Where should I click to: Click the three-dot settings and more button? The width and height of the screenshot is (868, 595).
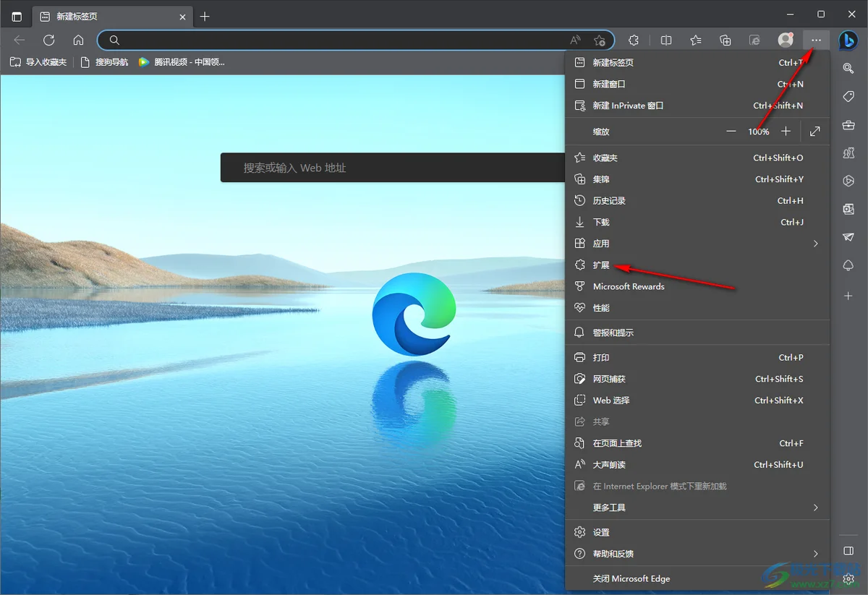pos(816,40)
